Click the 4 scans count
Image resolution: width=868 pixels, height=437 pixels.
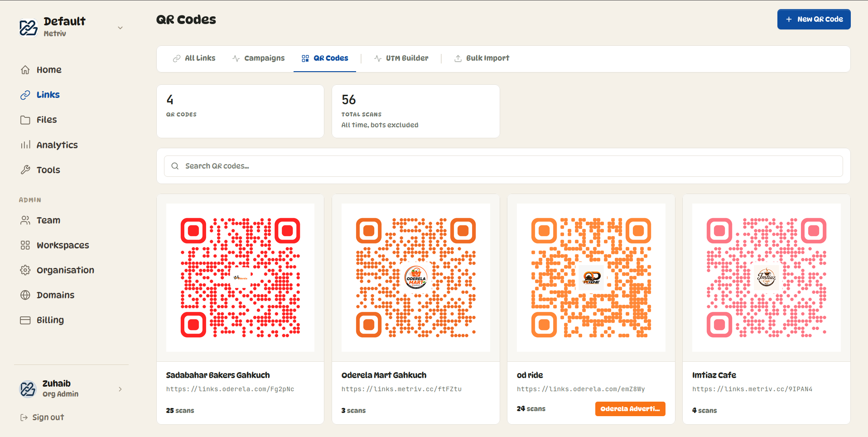coord(704,410)
